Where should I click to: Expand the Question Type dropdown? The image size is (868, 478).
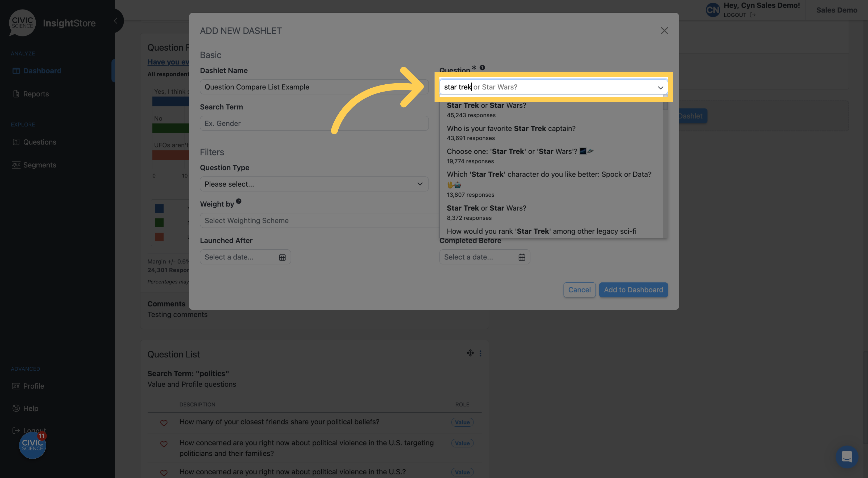click(x=314, y=184)
